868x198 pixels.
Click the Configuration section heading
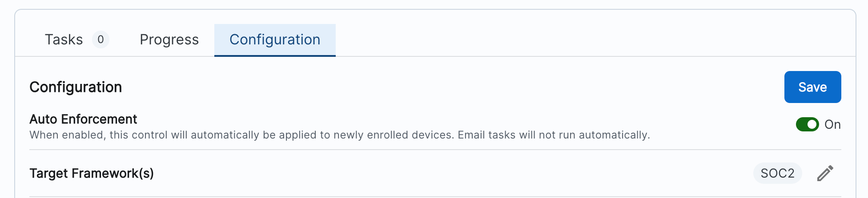point(76,87)
